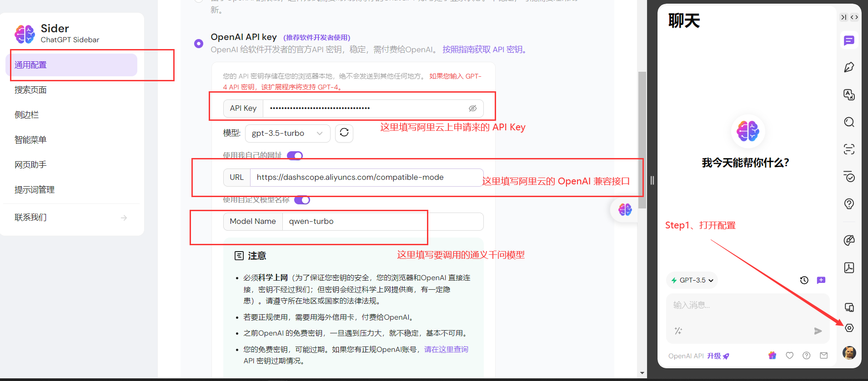
Task: Open the help circle icon at bottom
Action: [807, 356]
